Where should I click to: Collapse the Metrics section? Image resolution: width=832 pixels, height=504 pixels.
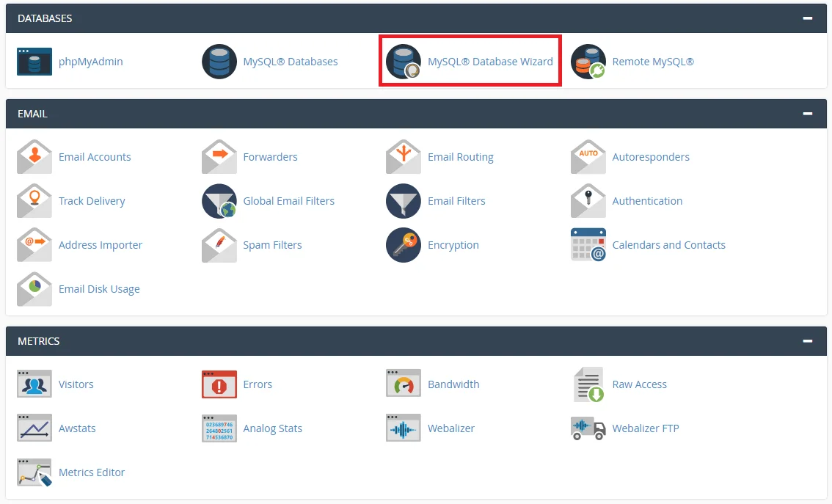point(808,341)
